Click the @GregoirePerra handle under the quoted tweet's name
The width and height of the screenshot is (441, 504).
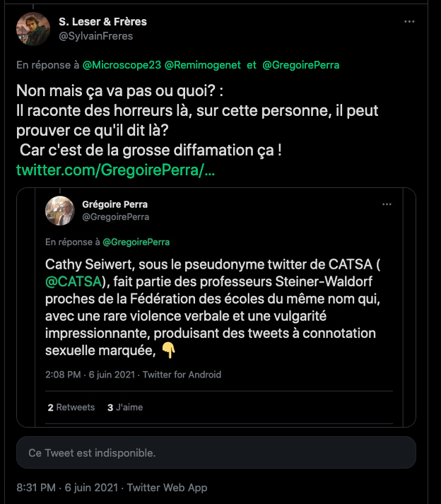(116, 217)
